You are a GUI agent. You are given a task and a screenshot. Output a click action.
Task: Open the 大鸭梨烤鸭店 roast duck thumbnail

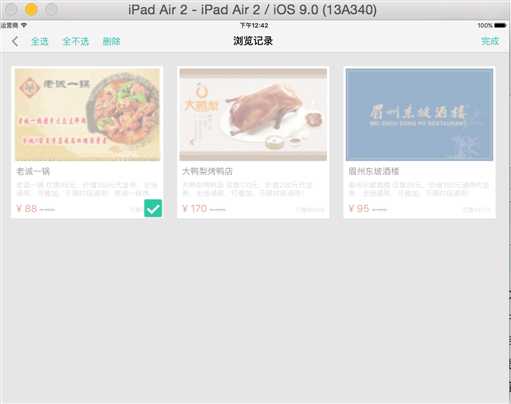[x=253, y=115]
